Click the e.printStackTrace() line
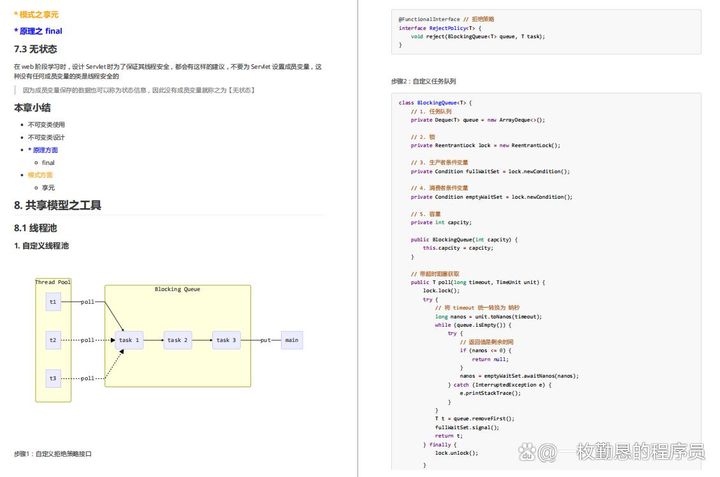This screenshot has height=477, width=720. (490, 393)
